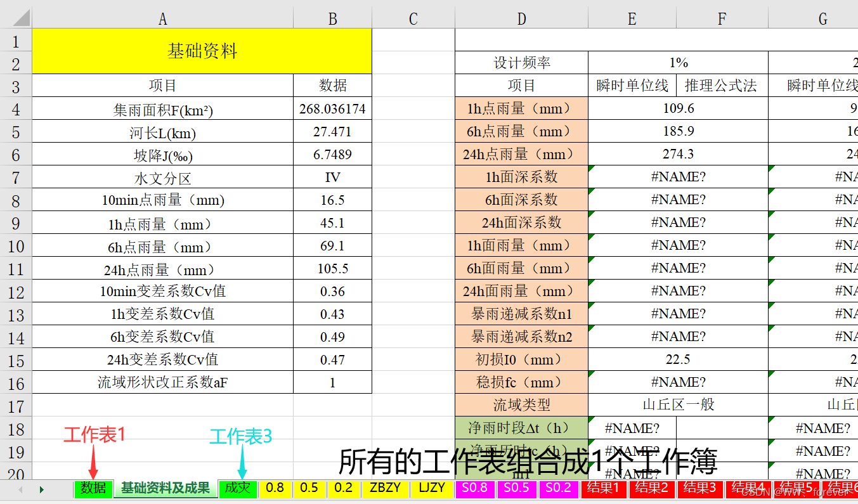
Task: Select the value 0.36
Action: click(x=332, y=292)
